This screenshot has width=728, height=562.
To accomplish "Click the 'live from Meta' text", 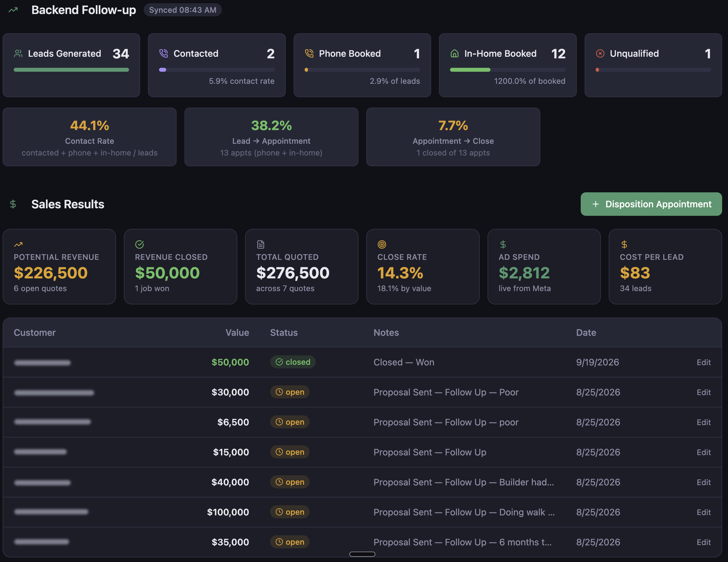I will 524,288.
